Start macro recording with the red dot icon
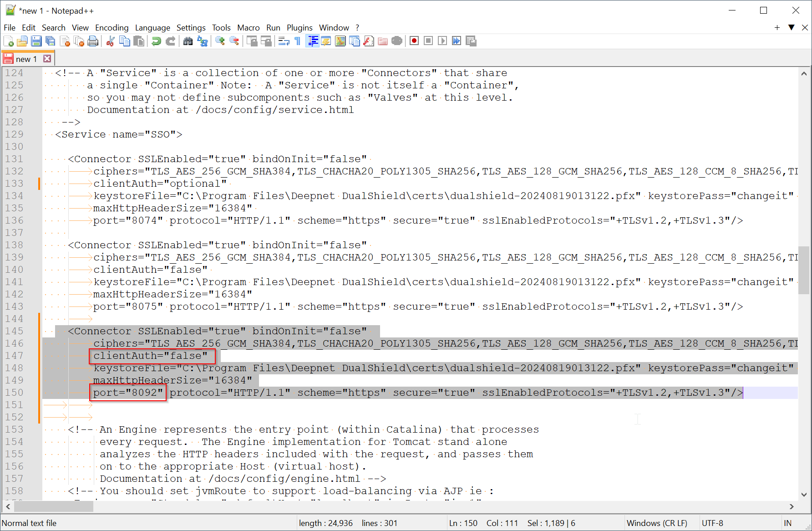 pyautogui.click(x=414, y=41)
